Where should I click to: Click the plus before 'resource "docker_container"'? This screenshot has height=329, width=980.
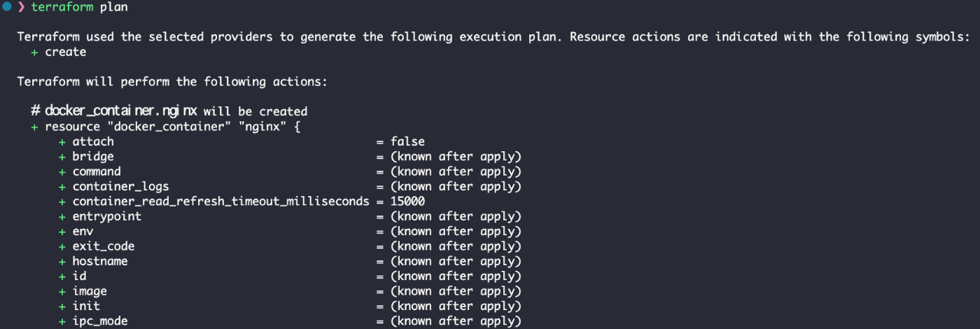click(34, 127)
